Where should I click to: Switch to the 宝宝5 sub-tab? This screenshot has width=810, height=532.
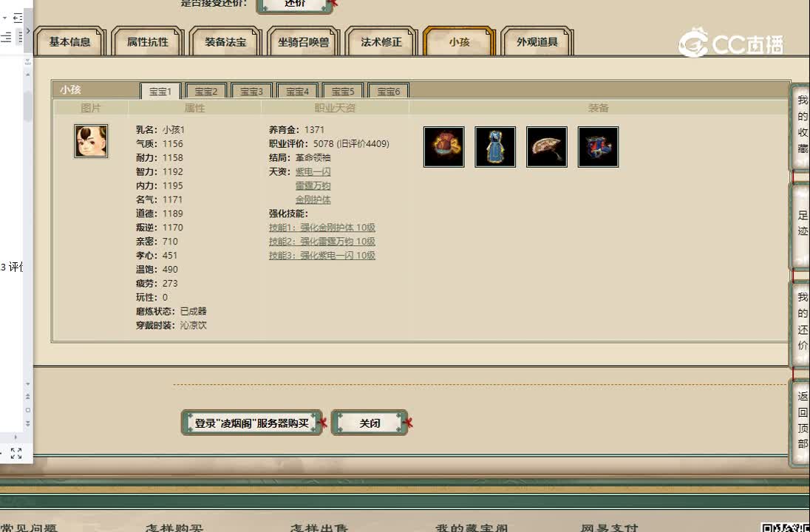(x=343, y=92)
